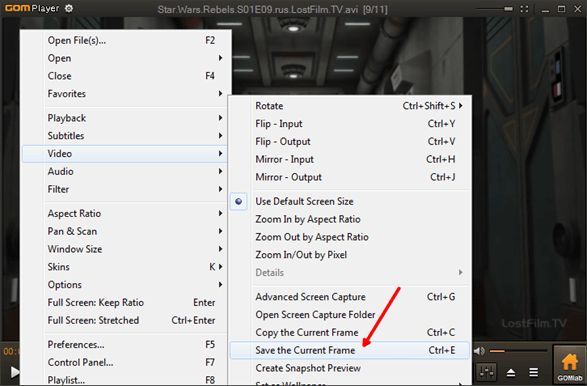Expand the Window Size submenu
Viewport: 587px width, 386px height.
tap(125, 249)
